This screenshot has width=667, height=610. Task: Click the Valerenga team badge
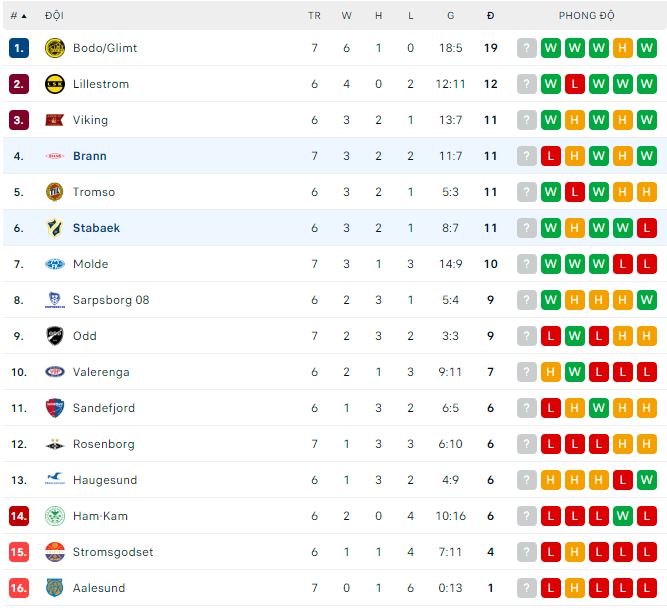[x=54, y=372]
